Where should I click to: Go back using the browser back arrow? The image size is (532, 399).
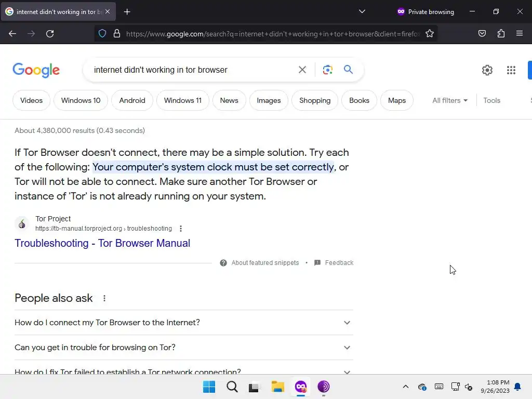point(12,34)
